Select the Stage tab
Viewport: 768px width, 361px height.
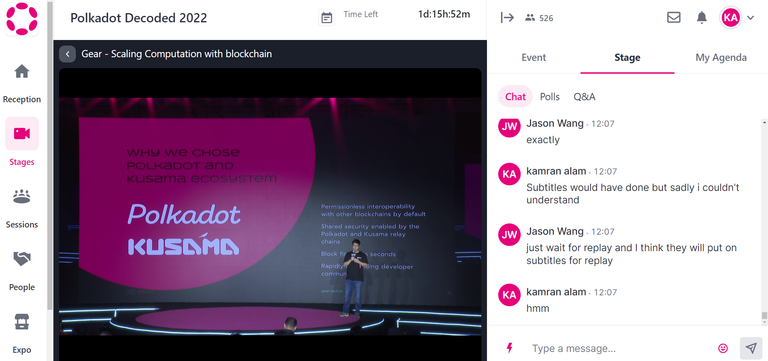pyautogui.click(x=627, y=57)
